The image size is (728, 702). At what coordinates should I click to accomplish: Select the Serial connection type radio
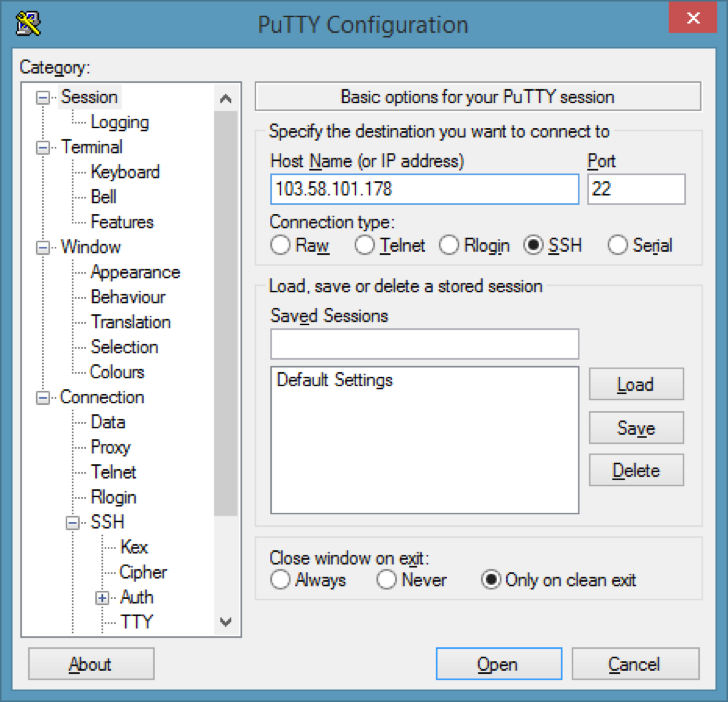(x=618, y=245)
